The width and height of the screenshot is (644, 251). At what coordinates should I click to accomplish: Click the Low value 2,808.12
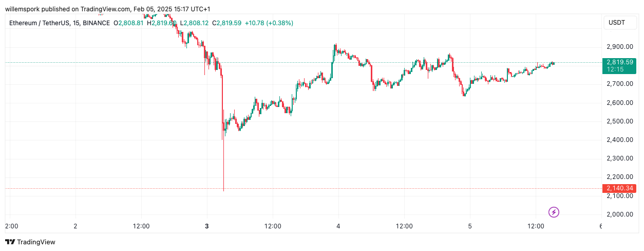tap(197, 23)
